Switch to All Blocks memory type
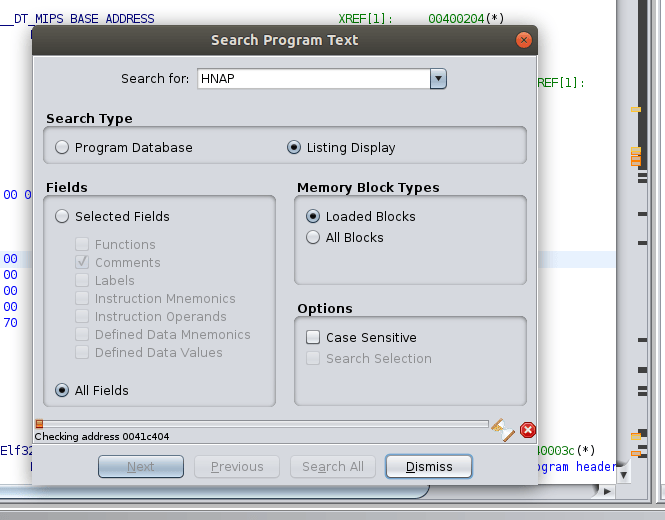Screen dimensions: 665x520 click(x=314, y=237)
